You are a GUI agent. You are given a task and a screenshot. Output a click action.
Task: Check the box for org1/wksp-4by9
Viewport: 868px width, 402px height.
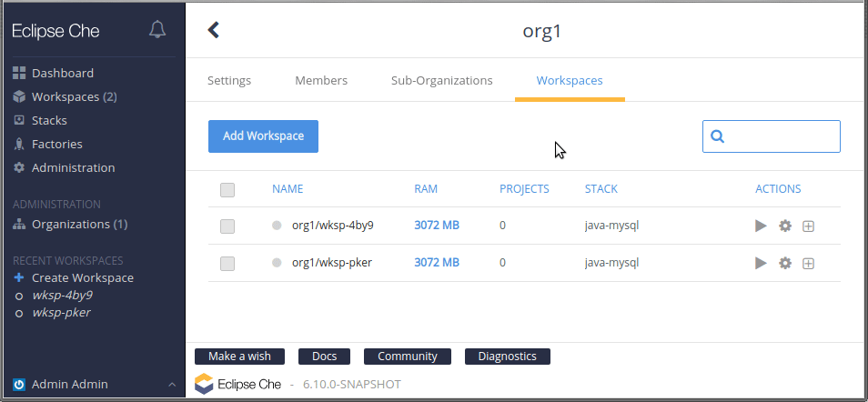[227, 226]
